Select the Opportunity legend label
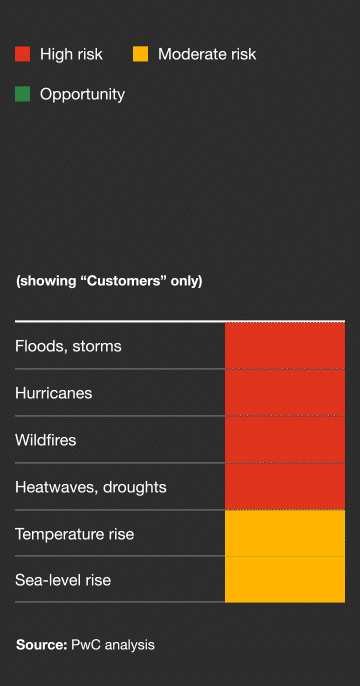 click(x=82, y=94)
